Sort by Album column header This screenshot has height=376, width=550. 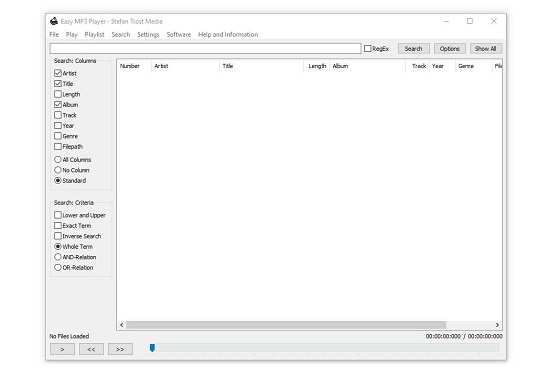(x=367, y=66)
